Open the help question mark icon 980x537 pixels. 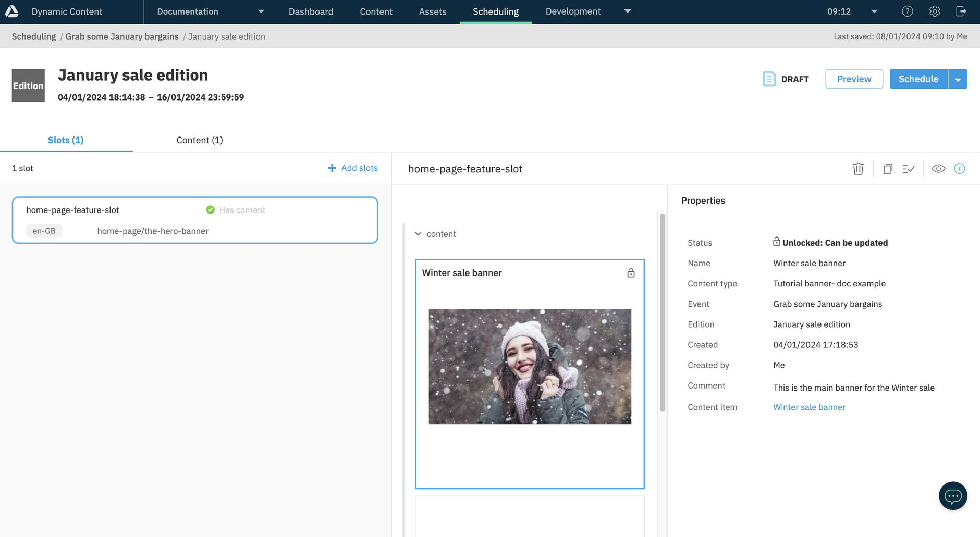pos(907,11)
